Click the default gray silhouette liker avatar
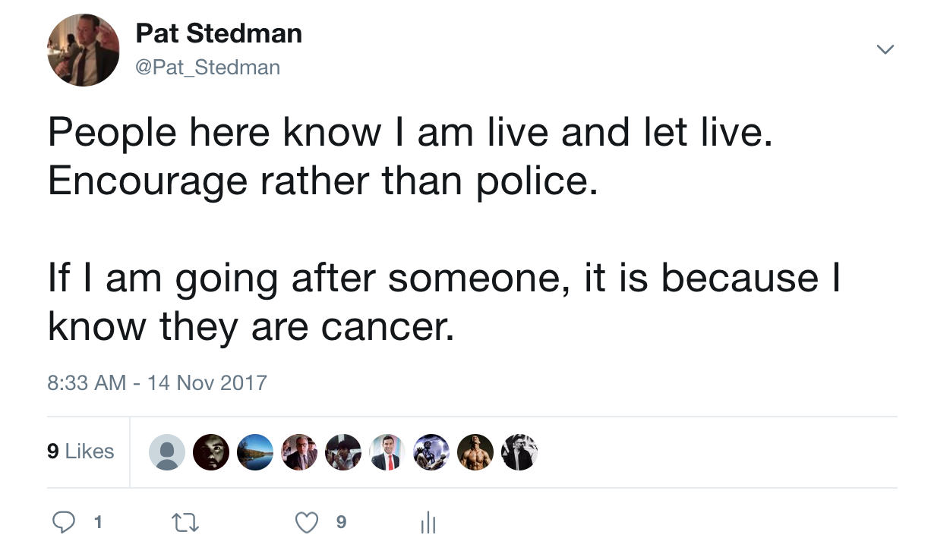 (167, 452)
